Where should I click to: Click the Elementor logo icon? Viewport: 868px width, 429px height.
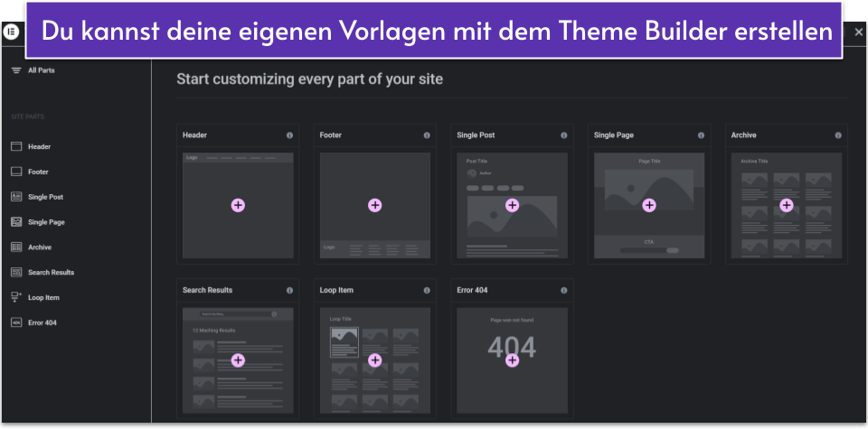[x=11, y=33]
